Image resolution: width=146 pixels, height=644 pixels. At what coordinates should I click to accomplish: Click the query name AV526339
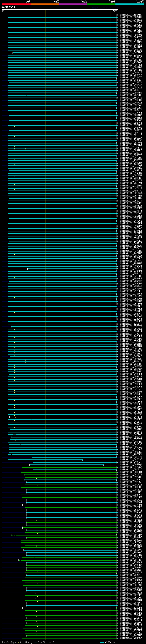tap(8, 7)
